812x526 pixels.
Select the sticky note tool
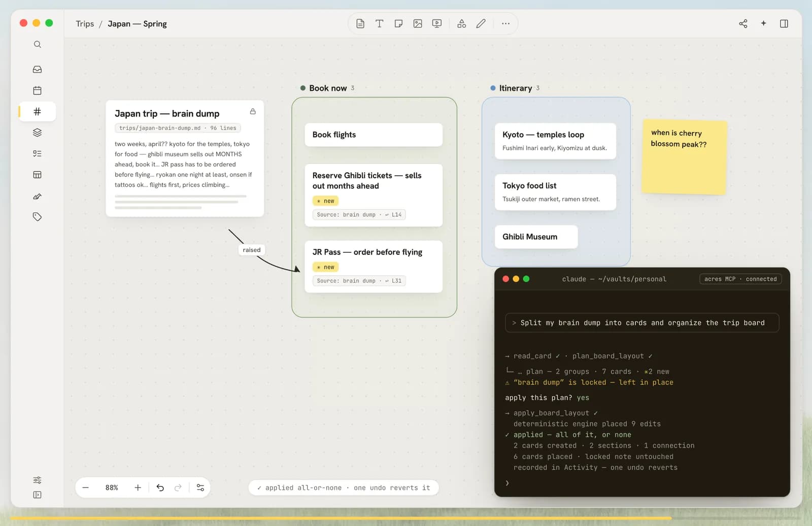[398, 23]
